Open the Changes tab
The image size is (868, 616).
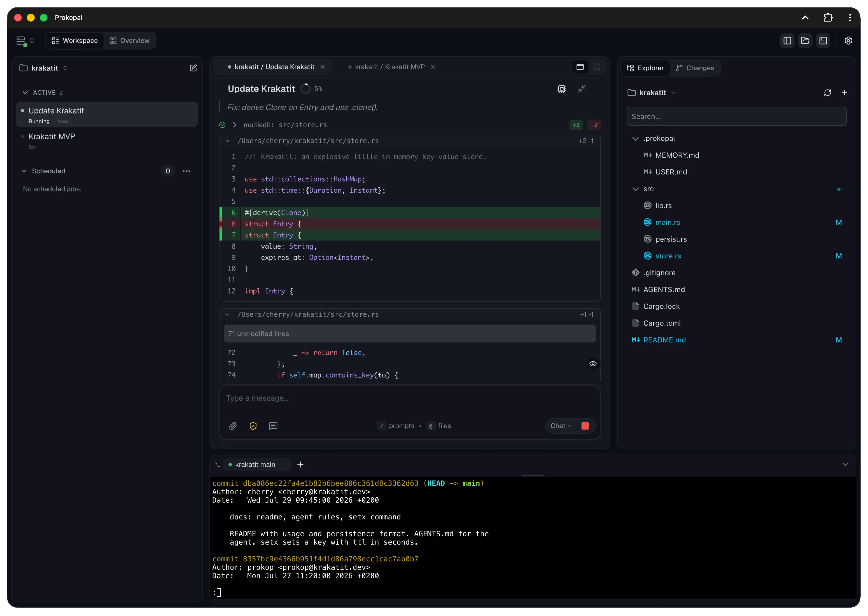coord(695,68)
